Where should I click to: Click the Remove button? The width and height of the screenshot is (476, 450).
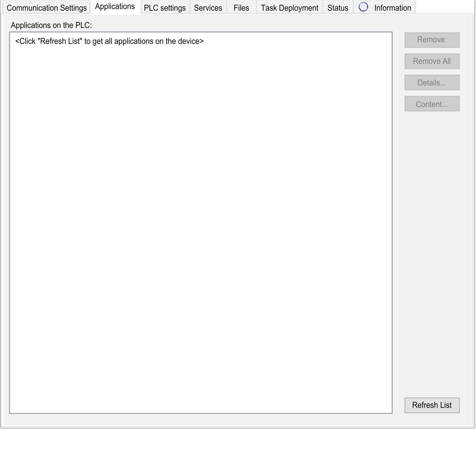pos(432,40)
